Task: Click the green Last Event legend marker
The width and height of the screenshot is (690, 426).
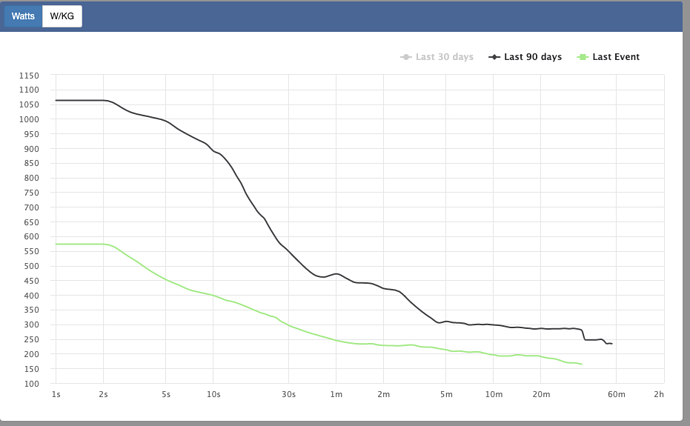Action: coord(583,57)
